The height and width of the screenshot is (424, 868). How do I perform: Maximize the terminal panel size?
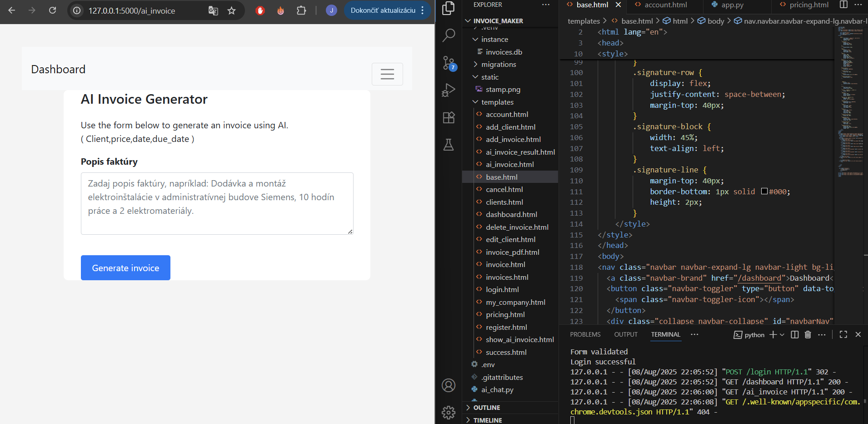click(843, 335)
